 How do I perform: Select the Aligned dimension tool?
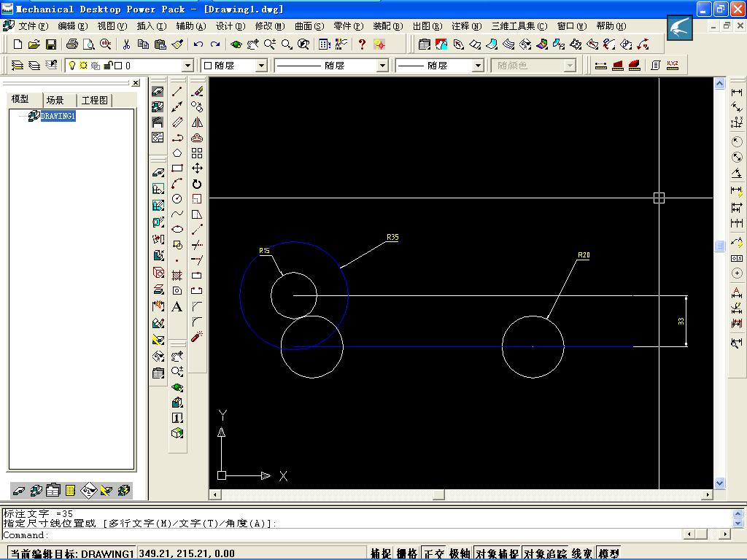point(737,107)
